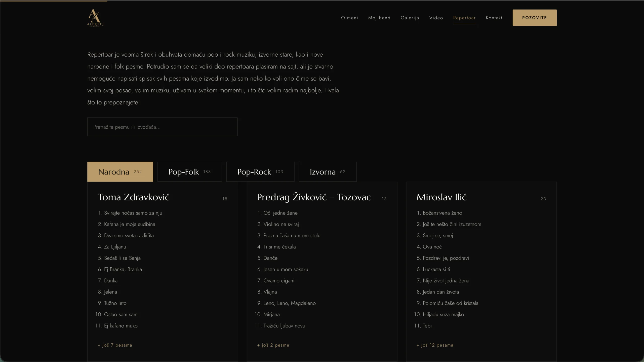Viewport: 644px width, 362px height.
Task: Click the Aleksej logo icon
Action: click(x=95, y=18)
